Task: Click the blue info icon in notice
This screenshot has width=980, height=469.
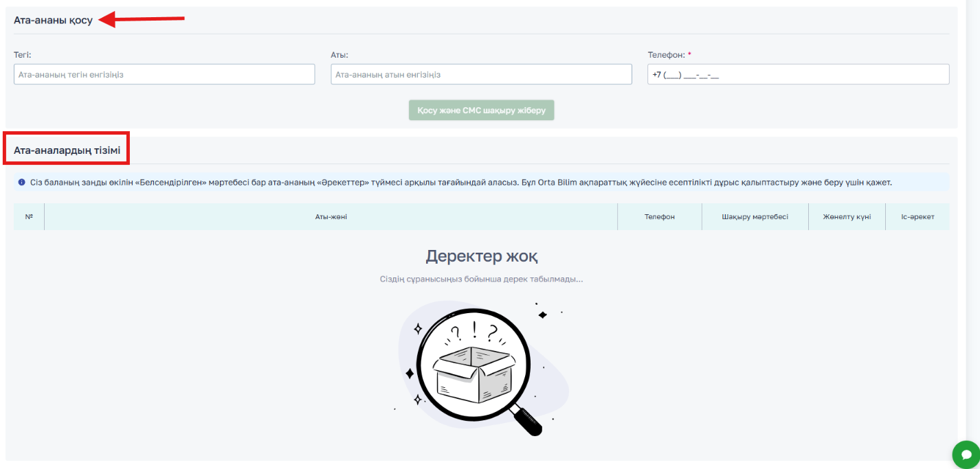Action: [22, 183]
